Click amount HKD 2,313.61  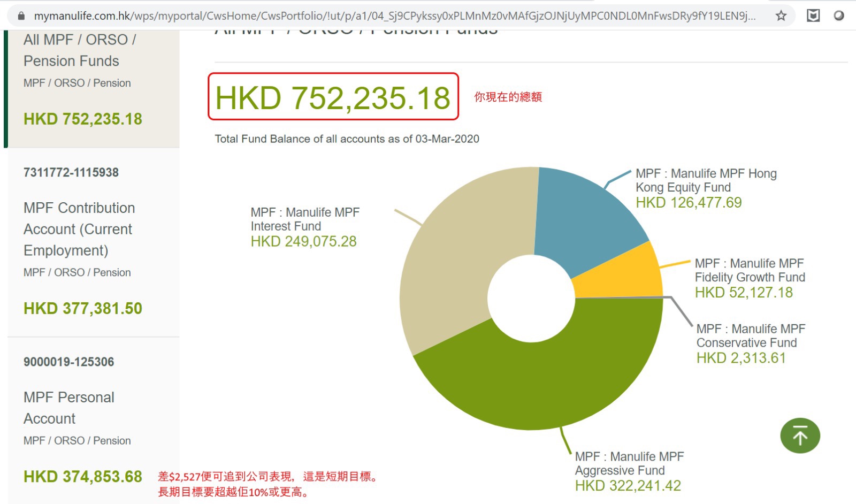tap(741, 358)
